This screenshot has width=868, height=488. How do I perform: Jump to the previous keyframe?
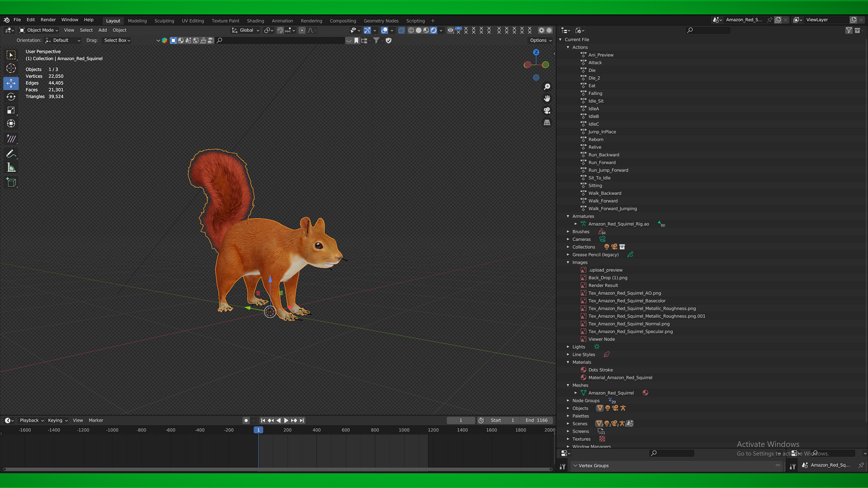pos(270,420)
